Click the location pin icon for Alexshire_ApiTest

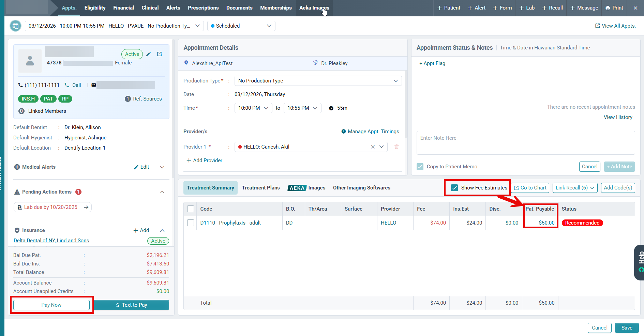pos(186,63)
